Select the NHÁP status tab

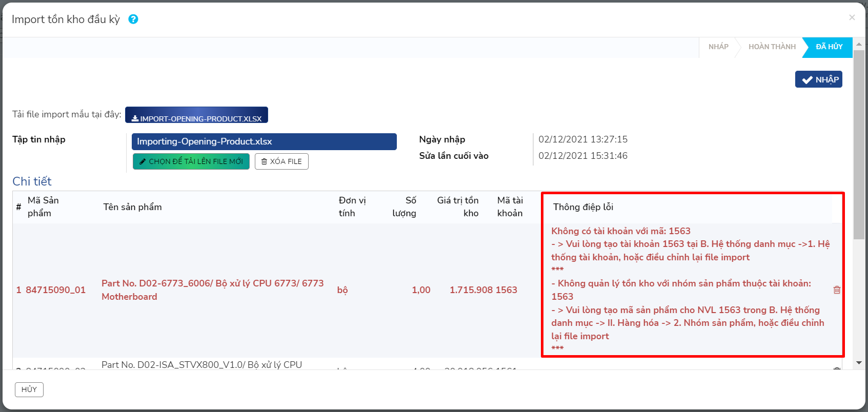click(718, 47)
